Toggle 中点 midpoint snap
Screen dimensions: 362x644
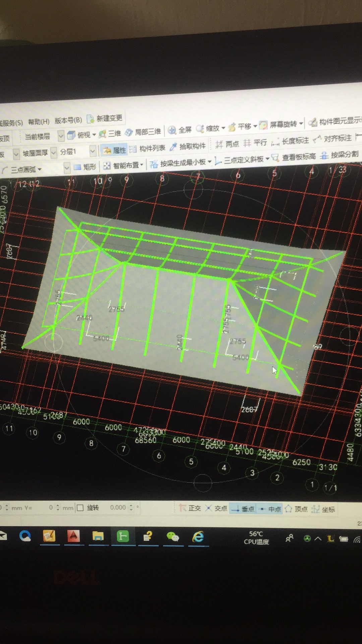click(270, 509)
